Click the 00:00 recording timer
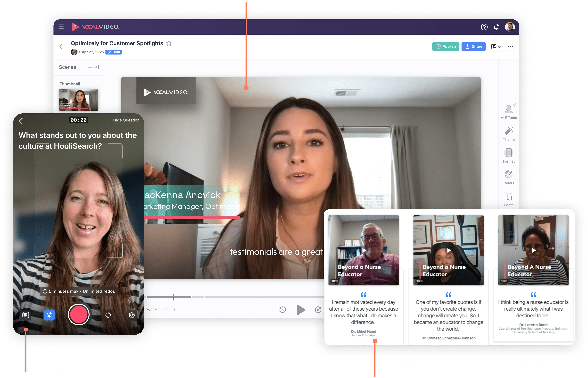This screenshot has height=378, width=588. pos(79,120)
